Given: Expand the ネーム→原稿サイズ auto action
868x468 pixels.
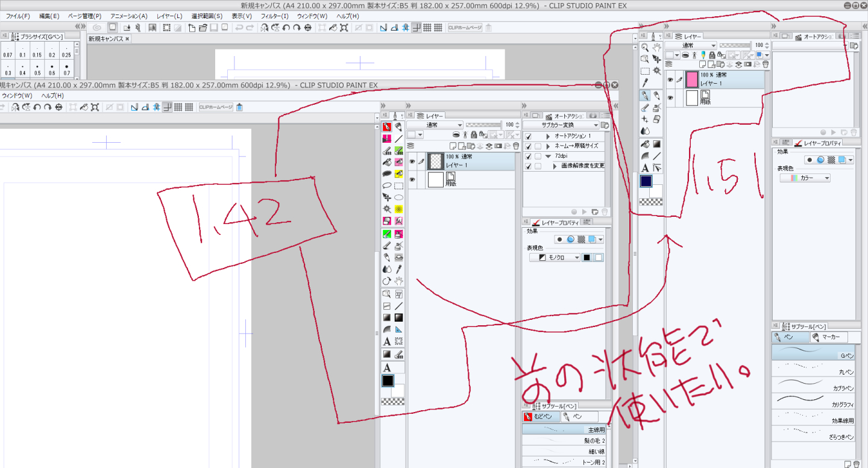Looking at the screenshot, I should [548, 146].
